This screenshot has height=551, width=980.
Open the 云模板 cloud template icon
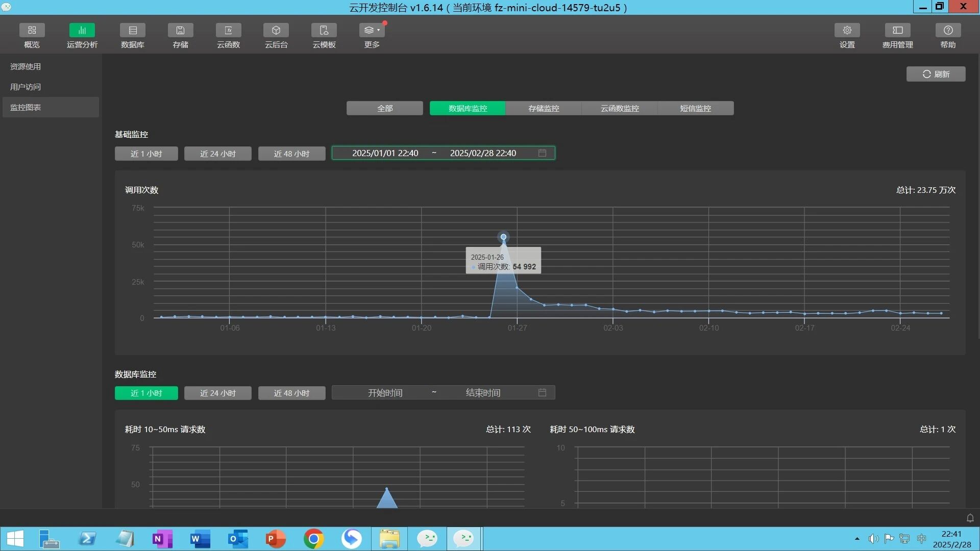click(324, 31)
